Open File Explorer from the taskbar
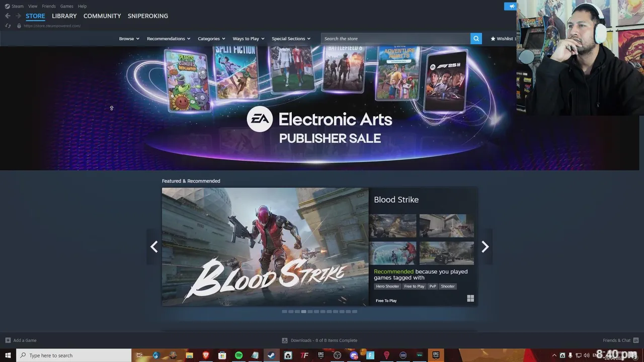The image size is (644, 362). (x=189, y=355)
